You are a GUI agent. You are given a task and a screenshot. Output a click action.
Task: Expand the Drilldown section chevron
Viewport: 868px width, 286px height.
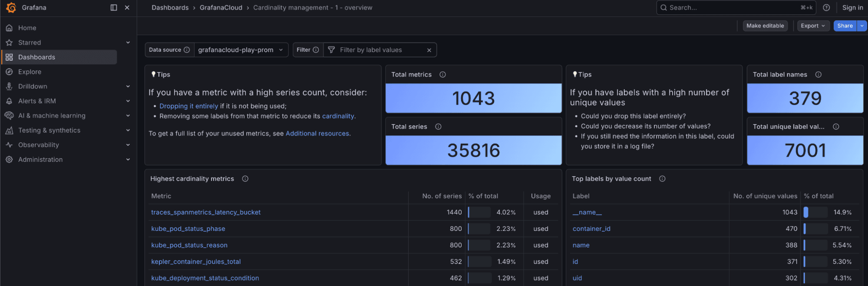pos(128,86)
